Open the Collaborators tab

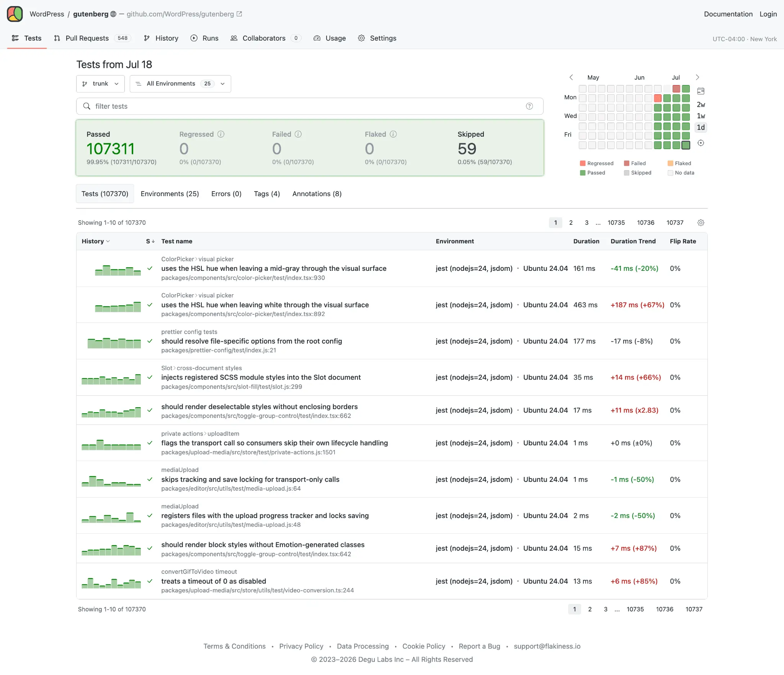coord(266,38)
